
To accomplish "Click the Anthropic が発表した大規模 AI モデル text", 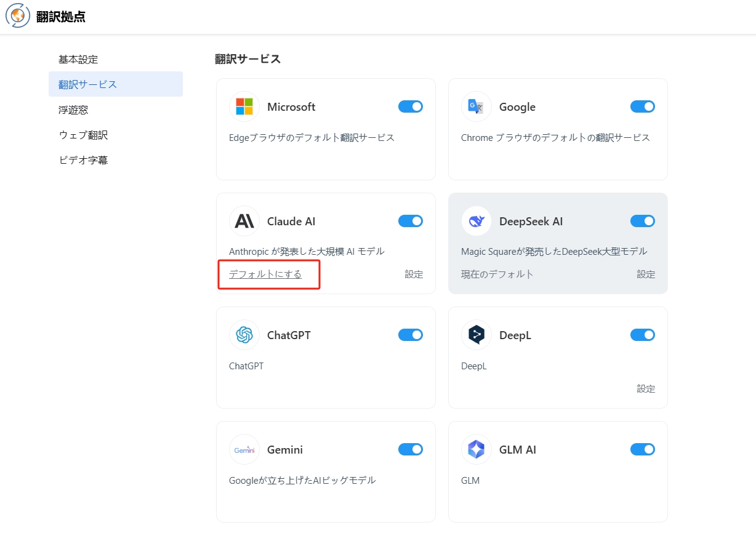I will pos(307,251).
